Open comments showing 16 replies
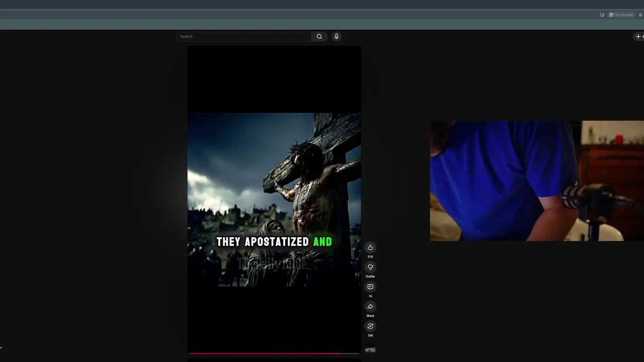 click(370, 287)
